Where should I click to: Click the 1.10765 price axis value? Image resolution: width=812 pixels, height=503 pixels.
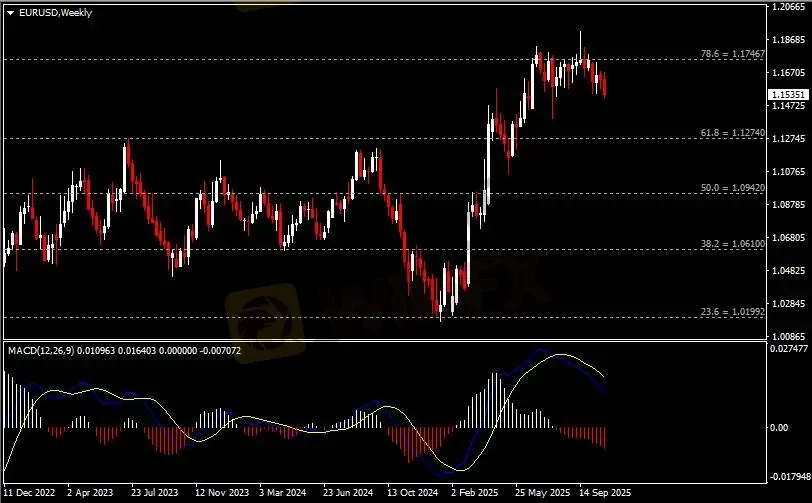(x=787, y=172)
